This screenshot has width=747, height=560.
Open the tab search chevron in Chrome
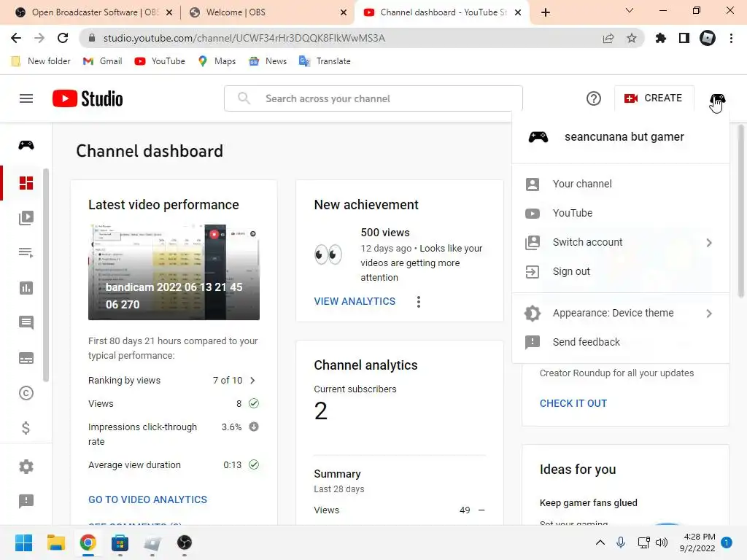pyautogui.click(x=630, y=10)
